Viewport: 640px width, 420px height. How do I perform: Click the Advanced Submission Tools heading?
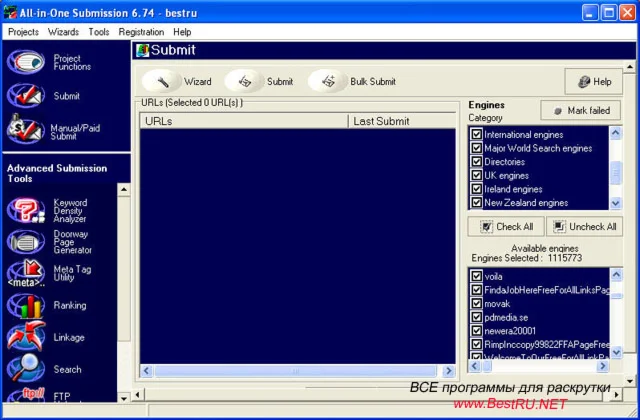pyautogui.click(x=57, y=173)
